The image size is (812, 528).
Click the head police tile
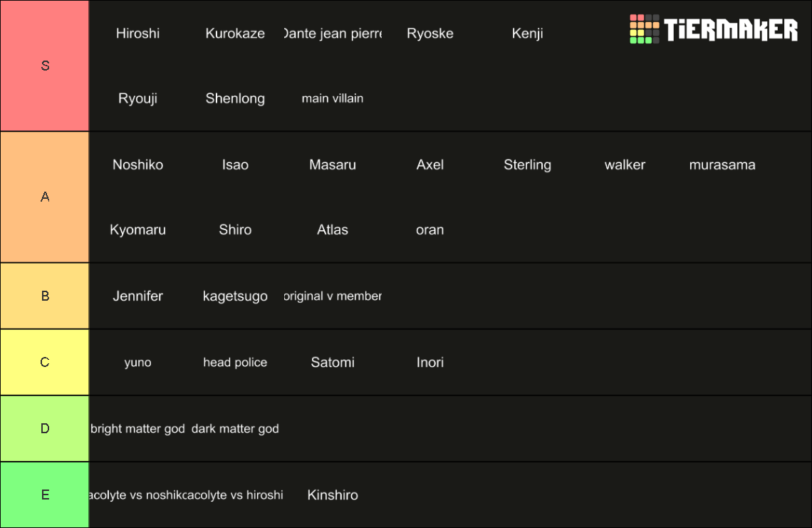[x=235, y=362]
